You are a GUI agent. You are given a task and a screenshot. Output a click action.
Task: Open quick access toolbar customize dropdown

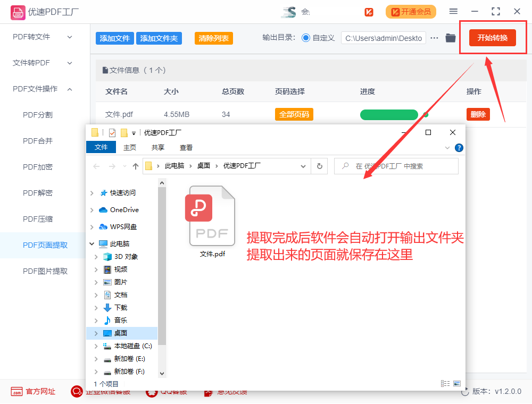pos(134,133)
